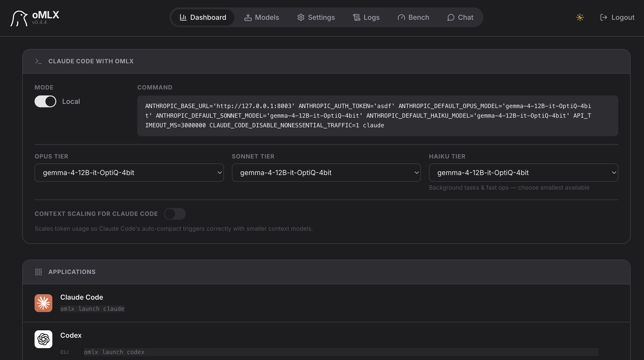Click the Codex app icon
Image resolution: width=644 pixels, height=360 pixels.
click(43, 339)
